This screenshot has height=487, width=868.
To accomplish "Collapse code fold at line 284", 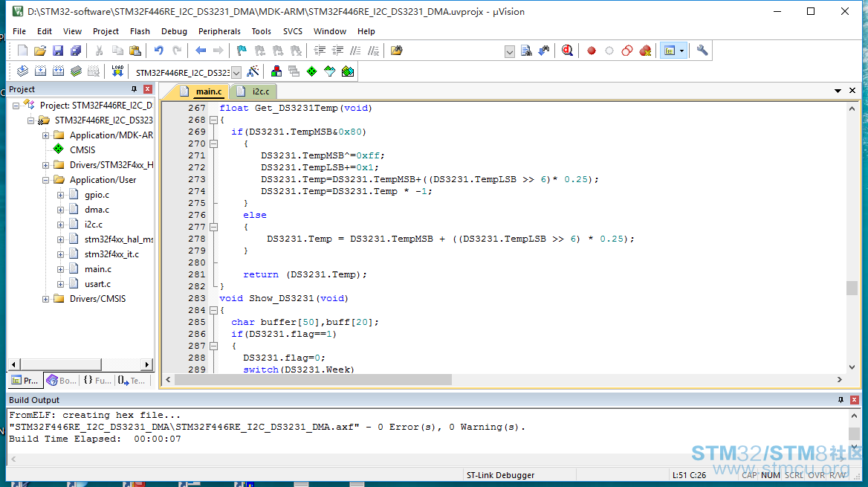I will point(214,310).
